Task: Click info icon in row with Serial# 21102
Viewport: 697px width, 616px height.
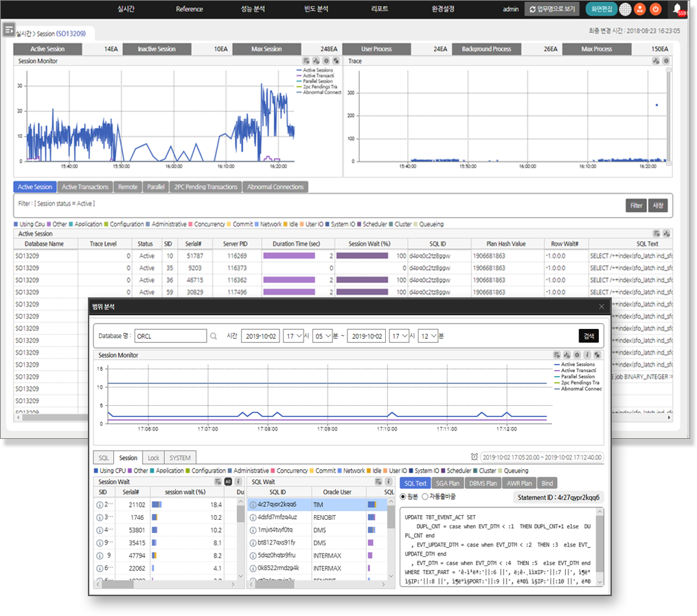Action: [x=100, y=505]
